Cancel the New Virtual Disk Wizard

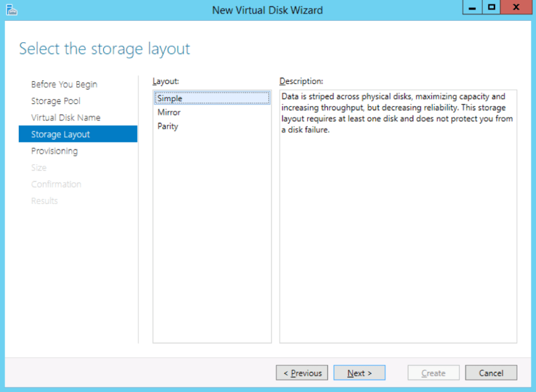[491, 373]
